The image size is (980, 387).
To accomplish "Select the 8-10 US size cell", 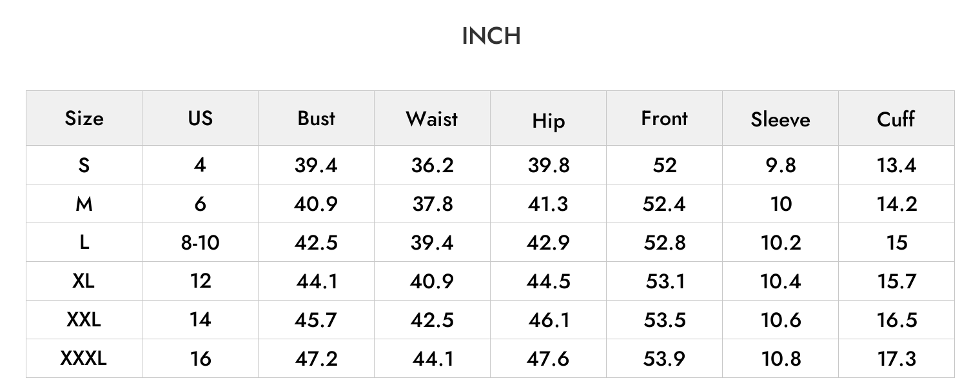I will [200, 243].
